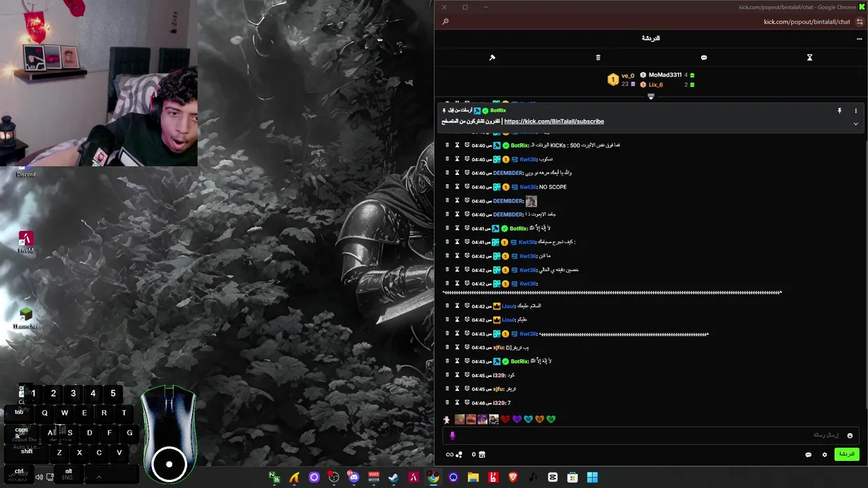
Task: Select leaderboard user MoMad3311
Action: point(665,75)
